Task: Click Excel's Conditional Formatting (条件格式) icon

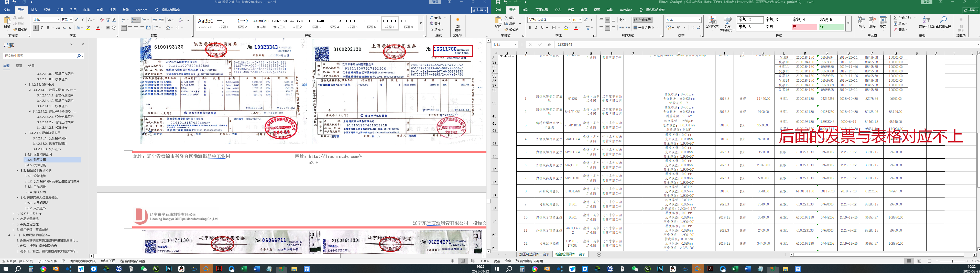Action: tap(712, 23)
